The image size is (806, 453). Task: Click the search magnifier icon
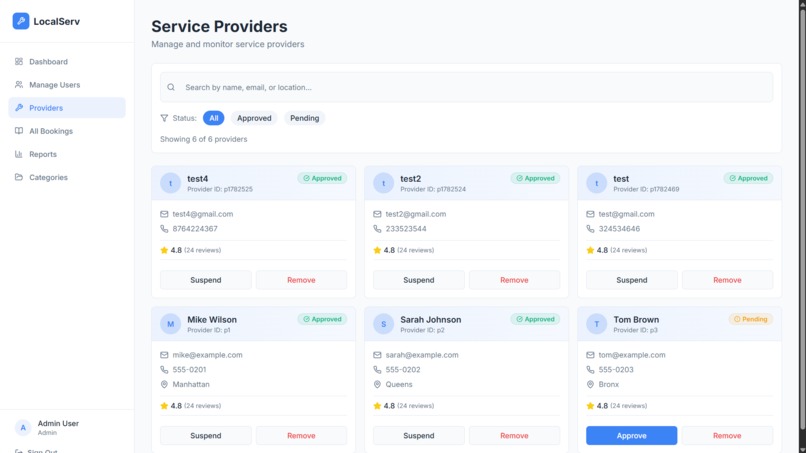171,87
